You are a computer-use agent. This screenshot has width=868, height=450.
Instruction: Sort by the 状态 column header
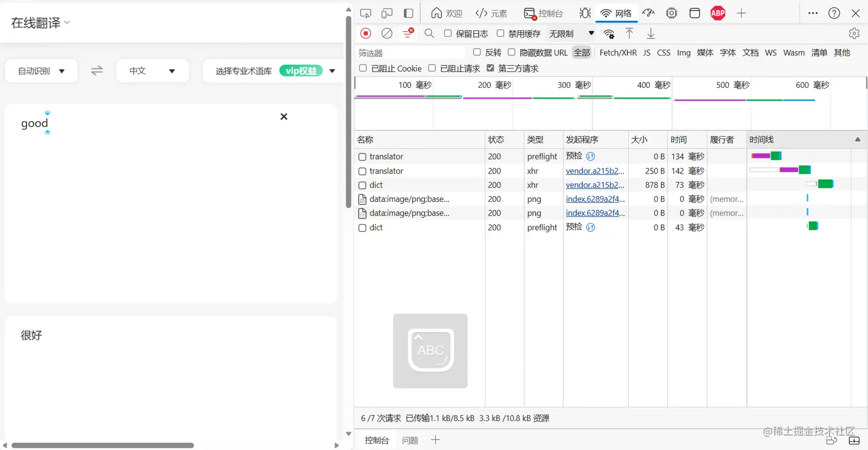(x=505, y=140)
